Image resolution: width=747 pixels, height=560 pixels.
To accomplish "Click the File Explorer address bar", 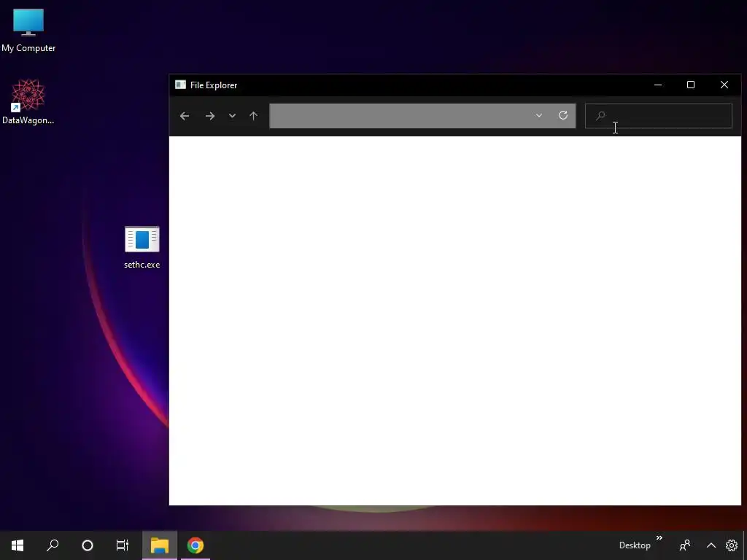I will 422,116.
